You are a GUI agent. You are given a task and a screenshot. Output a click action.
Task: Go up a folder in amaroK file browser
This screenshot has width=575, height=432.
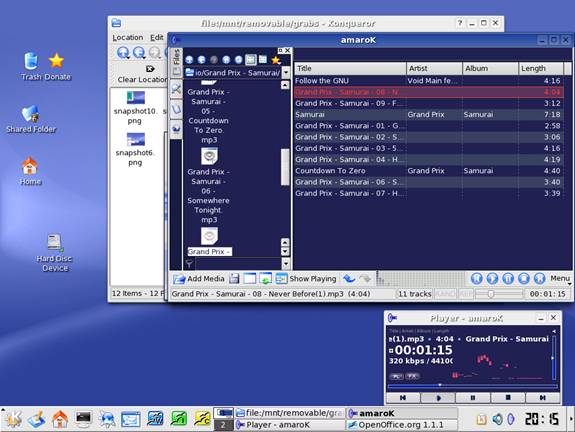[189, 59]
